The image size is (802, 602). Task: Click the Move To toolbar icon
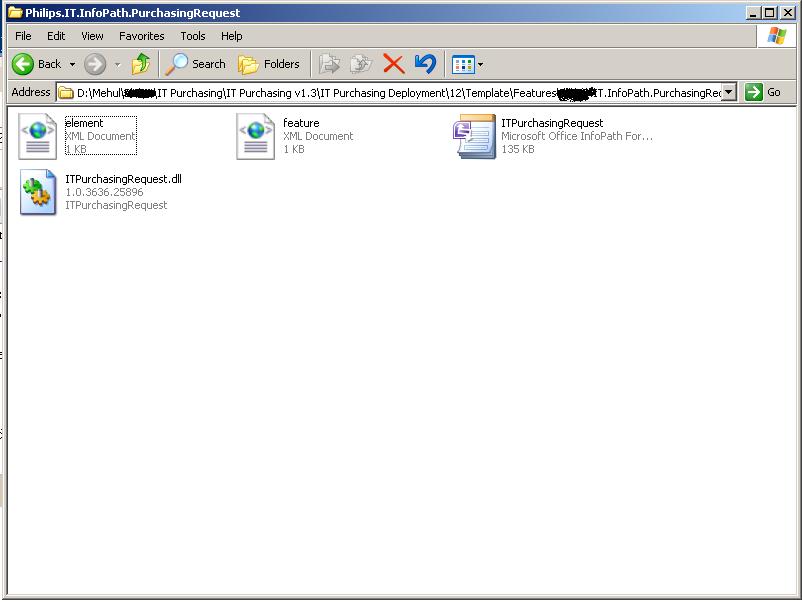point(329,64)
